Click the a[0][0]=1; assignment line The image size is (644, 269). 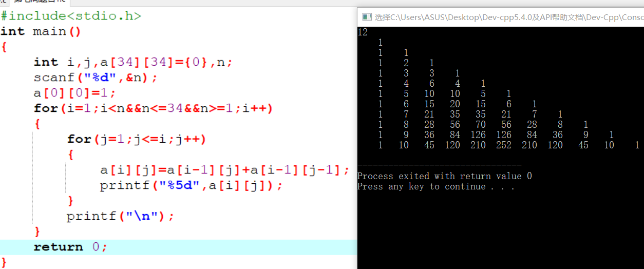[x=75, y=93]
